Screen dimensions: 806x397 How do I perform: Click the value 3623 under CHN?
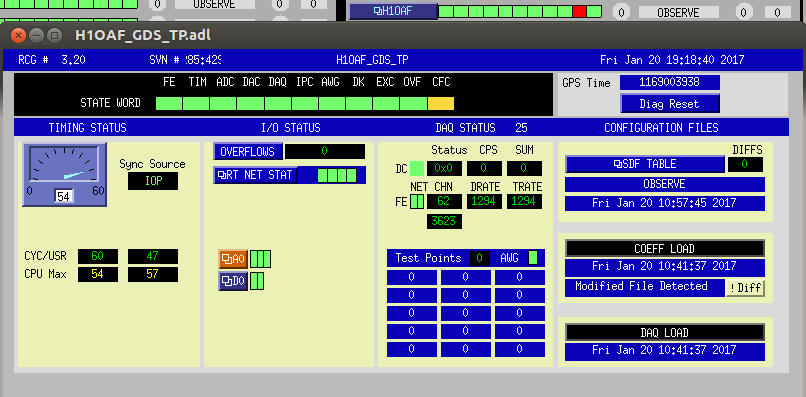click(444, 221)
